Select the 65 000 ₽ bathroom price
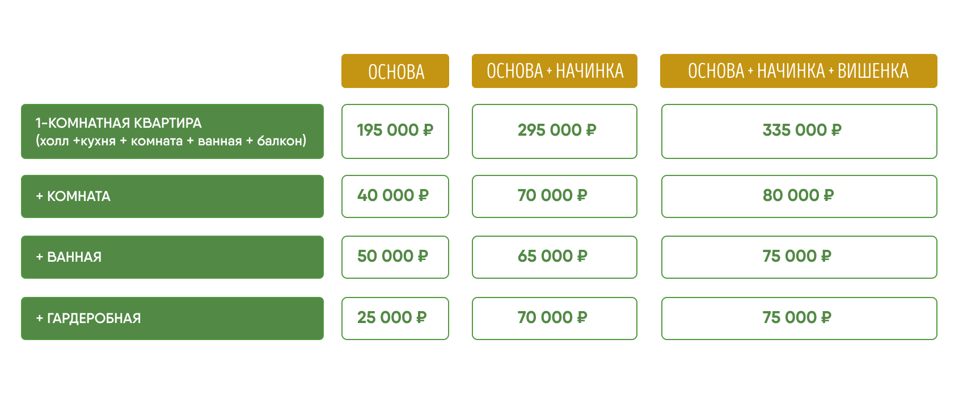The height and width of the screenshot is (394, 980). click(x=555, y=257)
